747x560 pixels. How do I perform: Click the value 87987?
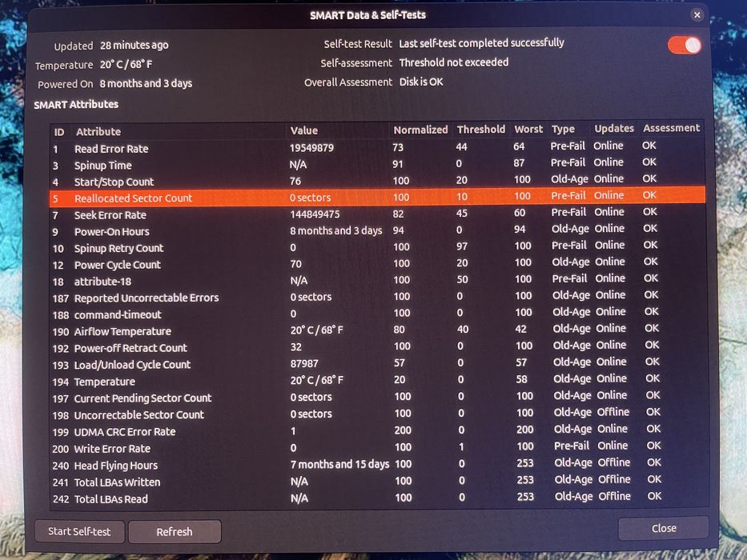pos(304,364)
